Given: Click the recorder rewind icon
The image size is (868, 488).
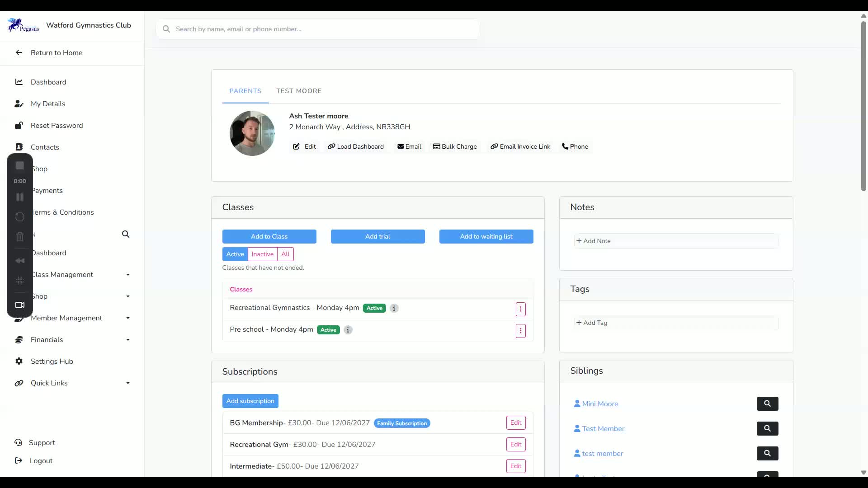Looking at the screenshot, I should (x=20, y=261).
